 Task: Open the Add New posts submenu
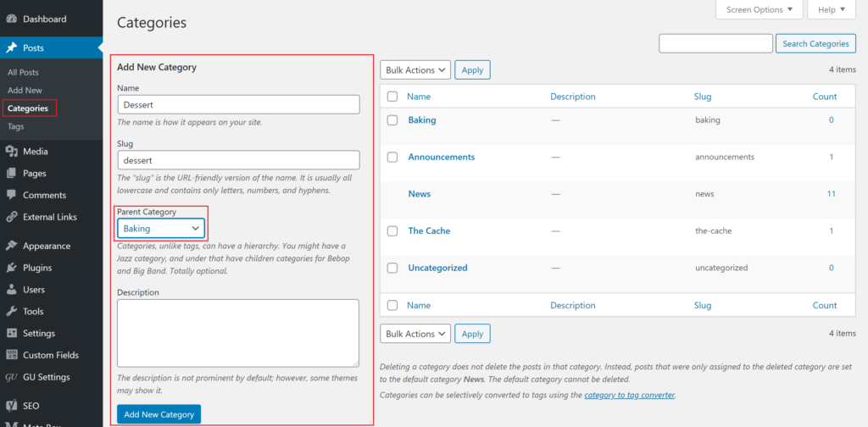[25, 90]
